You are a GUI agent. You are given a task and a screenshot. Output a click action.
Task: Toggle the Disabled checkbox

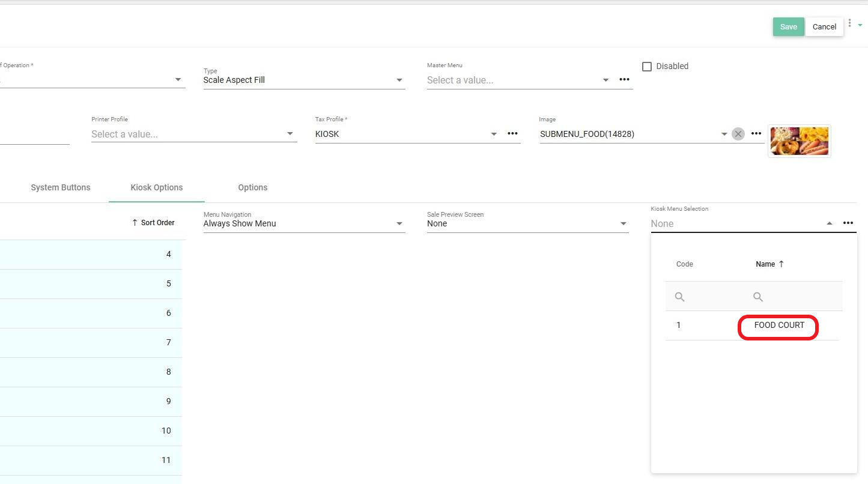pyautogui.click(x=647, y=67)
